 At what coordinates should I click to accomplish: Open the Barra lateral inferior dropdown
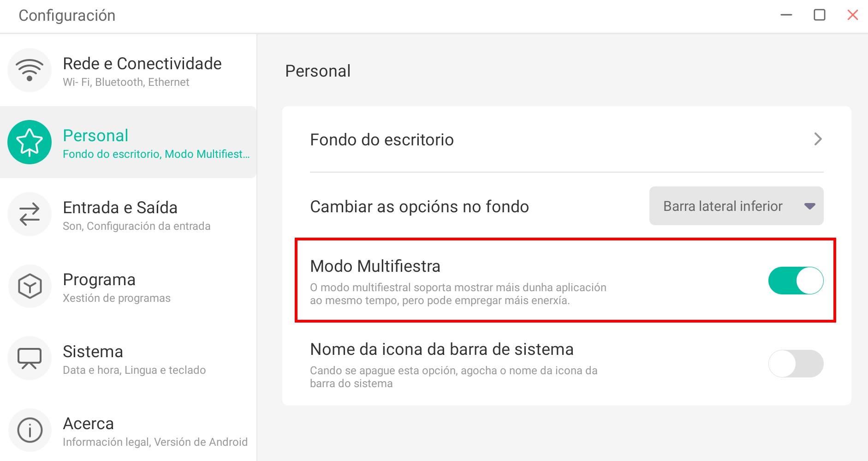click(736, 206)
